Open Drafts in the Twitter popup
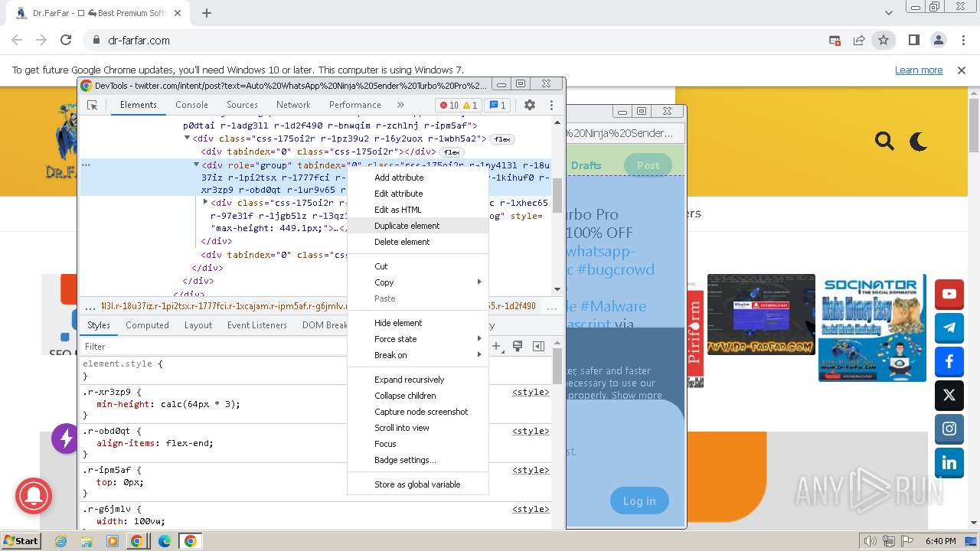Image resolution: width=980 pixels, height=551 pixels. (586, 165)
